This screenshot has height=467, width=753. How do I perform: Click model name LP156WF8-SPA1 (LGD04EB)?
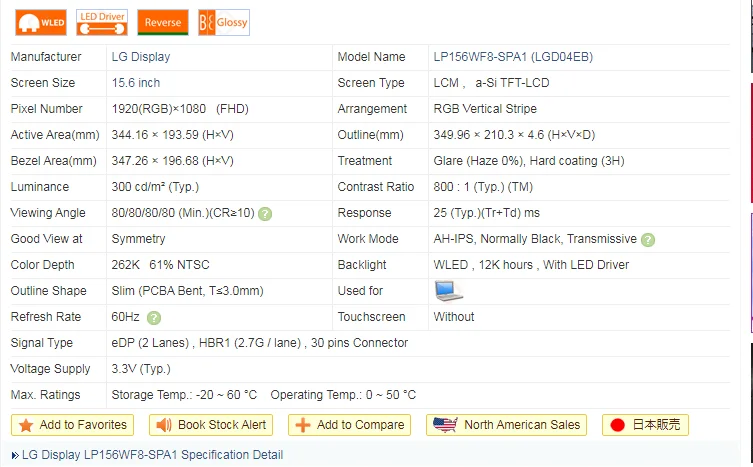(x=513, y=57)
